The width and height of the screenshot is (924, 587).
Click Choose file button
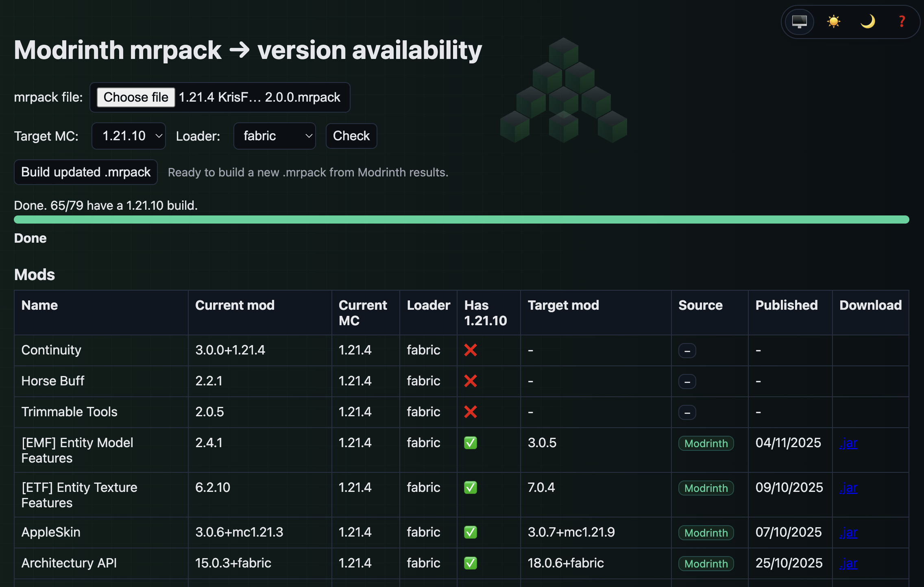136,97
